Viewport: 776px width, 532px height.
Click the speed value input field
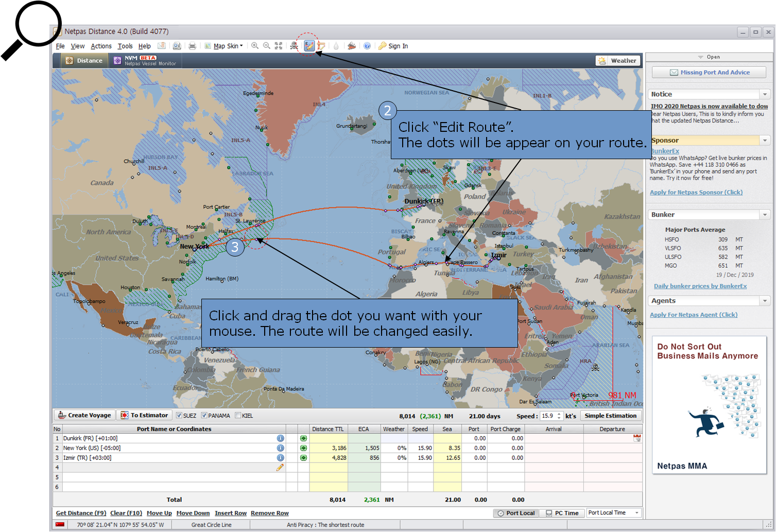coord(548,416)
